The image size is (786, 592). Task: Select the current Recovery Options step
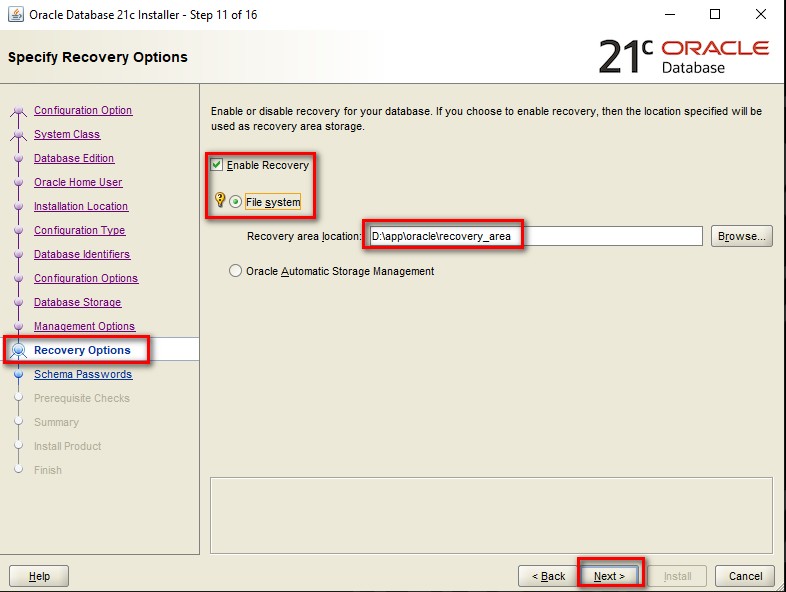[x=82, y=350]
